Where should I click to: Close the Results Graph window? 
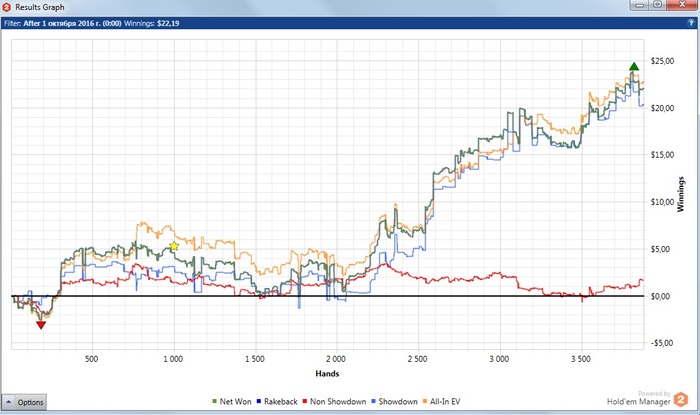(x=682, y=5)
